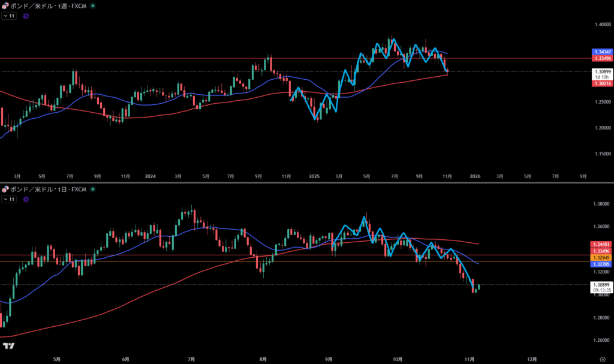Click the blue 1.32705 price label on daily chart
Screen dimensions: 614x364
click(601, 263)
